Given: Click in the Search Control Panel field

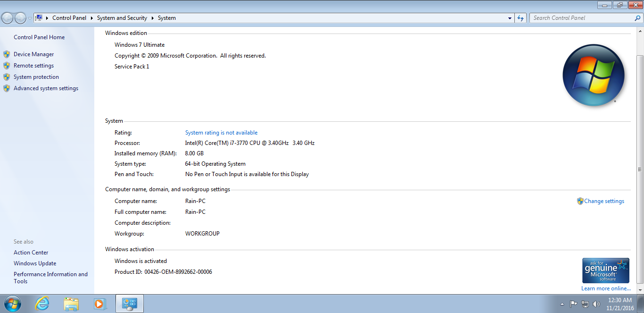Looking at the screenshot, I should pos(582,18).
